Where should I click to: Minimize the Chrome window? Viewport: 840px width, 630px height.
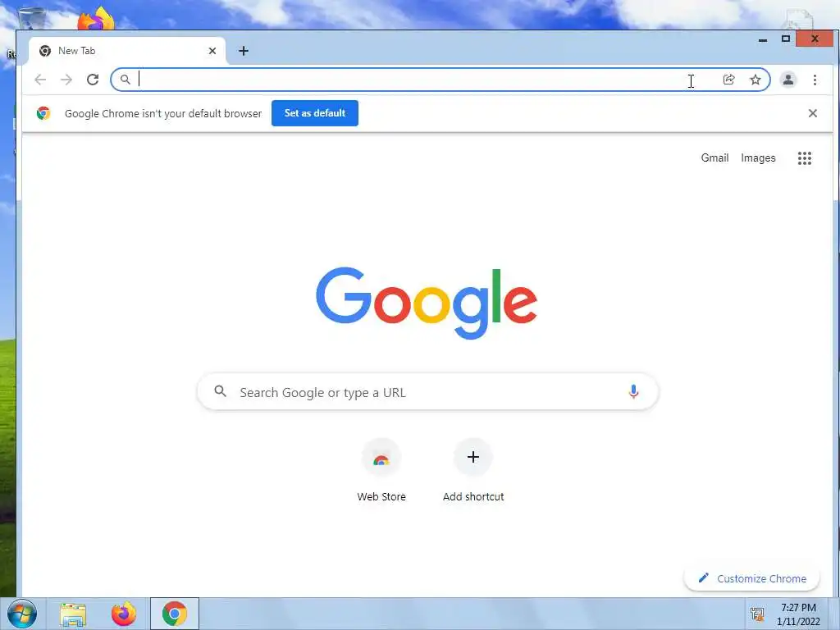[x=763, y=39]
